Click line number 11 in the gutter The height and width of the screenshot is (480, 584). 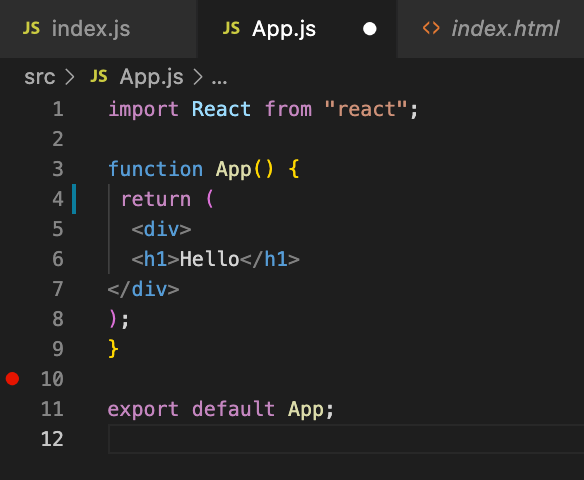click(52, 409)
